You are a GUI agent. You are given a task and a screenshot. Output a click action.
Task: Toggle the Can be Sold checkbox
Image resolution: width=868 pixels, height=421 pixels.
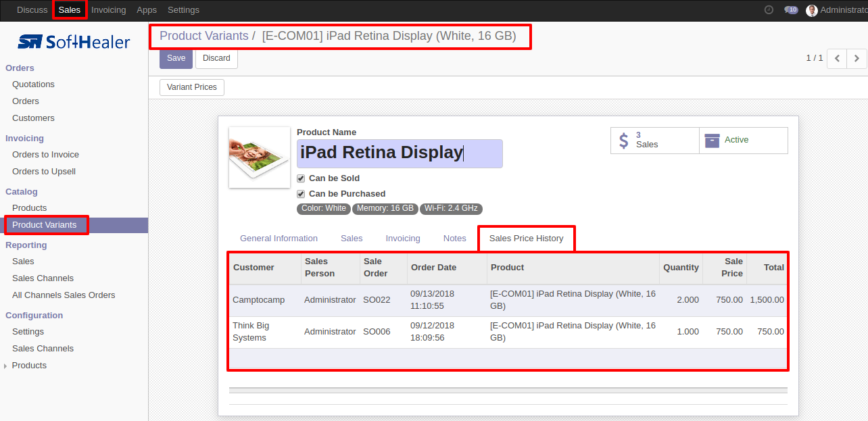pyautogui.click(x=301, y=178)
